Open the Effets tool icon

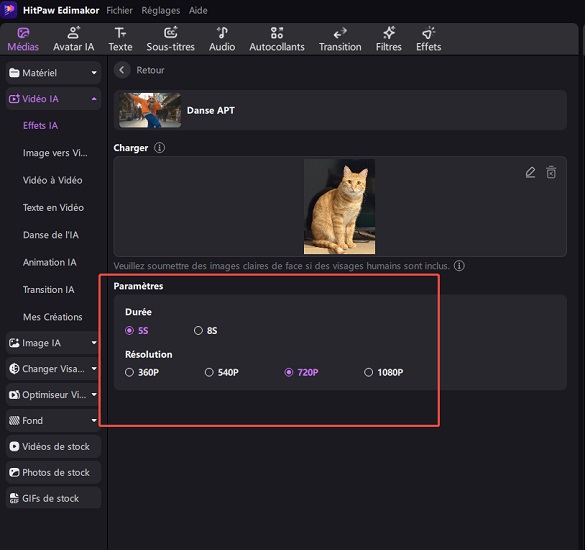[x=429, y=33]
